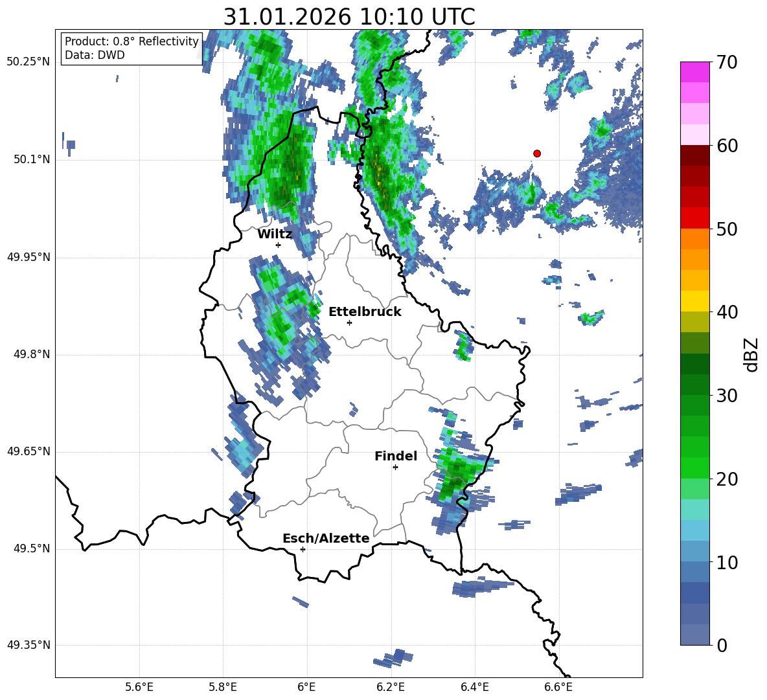Viewport: 767px width, 700px height.
Task: Click the 6.6°E longitude label
Action: point(558,687)
